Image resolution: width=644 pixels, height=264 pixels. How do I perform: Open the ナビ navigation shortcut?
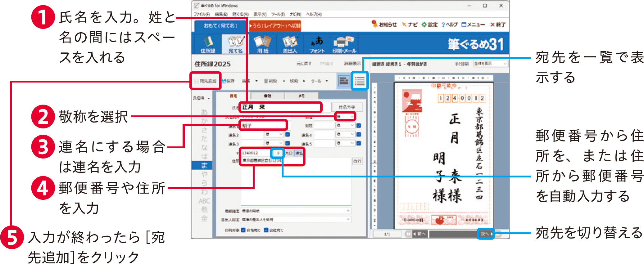pyautogui.click(x=410, y=25)
